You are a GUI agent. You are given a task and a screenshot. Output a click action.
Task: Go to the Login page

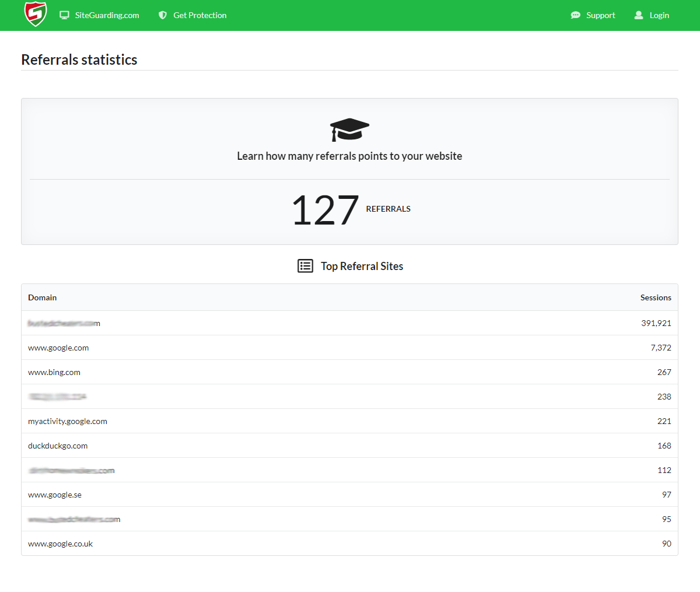click(659, 15)
